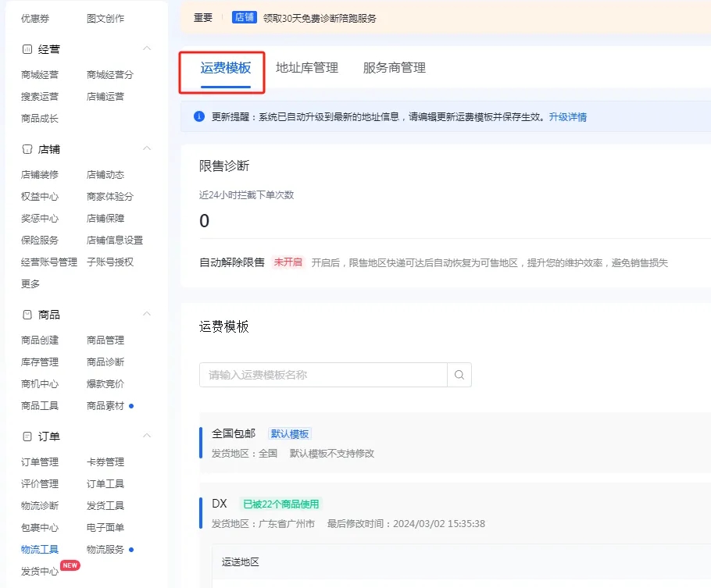The width and height of the screenshot is (711, 588).
Task: Open 店铺保障 menu item
Action: [x=105, y=218]
